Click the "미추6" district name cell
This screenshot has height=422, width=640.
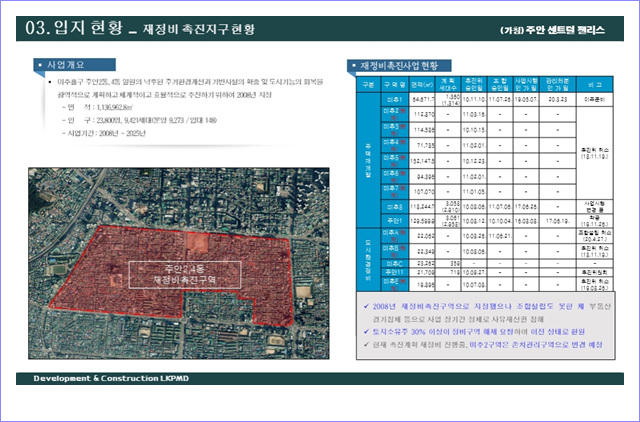[x=395, y=176]
